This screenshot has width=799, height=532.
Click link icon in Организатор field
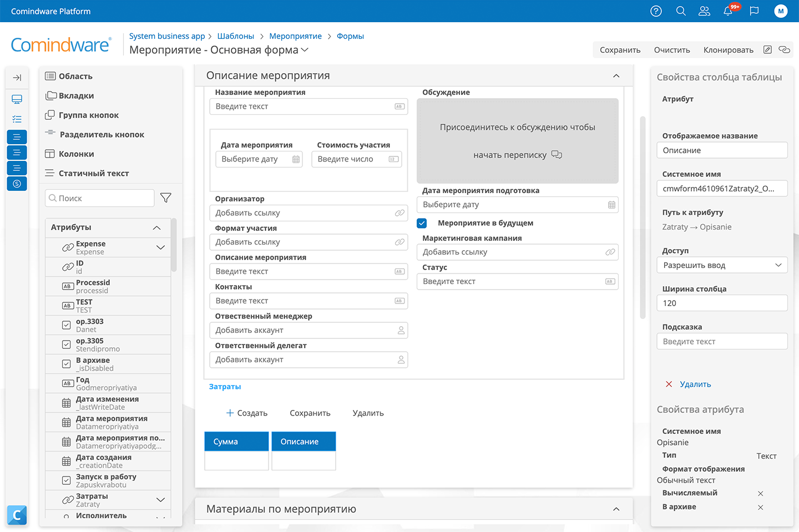(399, 213)
